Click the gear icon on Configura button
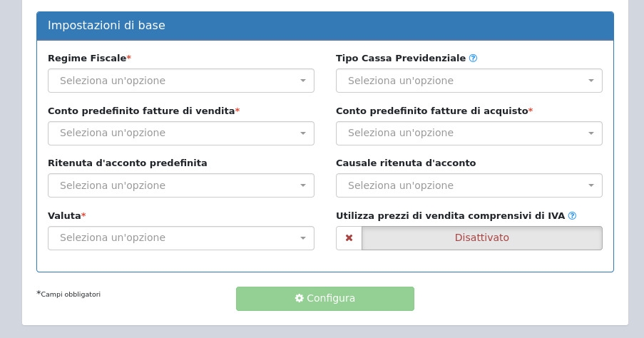Screen dimensions: 644x338 300,299
